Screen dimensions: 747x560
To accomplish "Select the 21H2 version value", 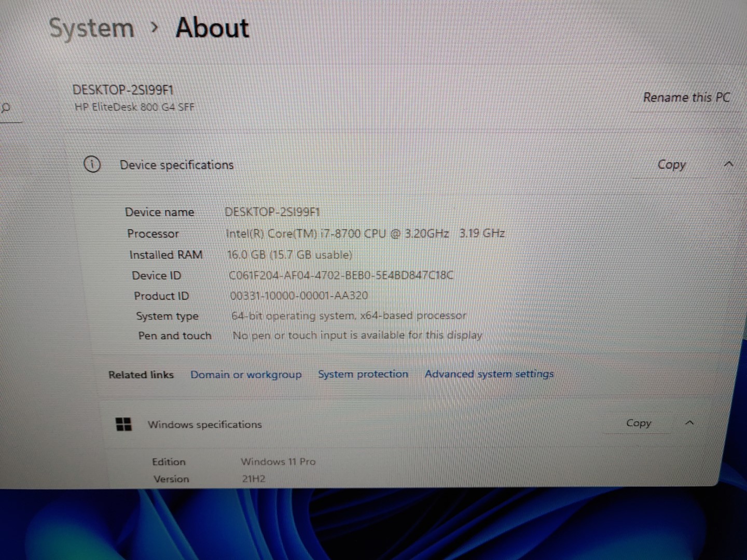I will click(253, 479).
